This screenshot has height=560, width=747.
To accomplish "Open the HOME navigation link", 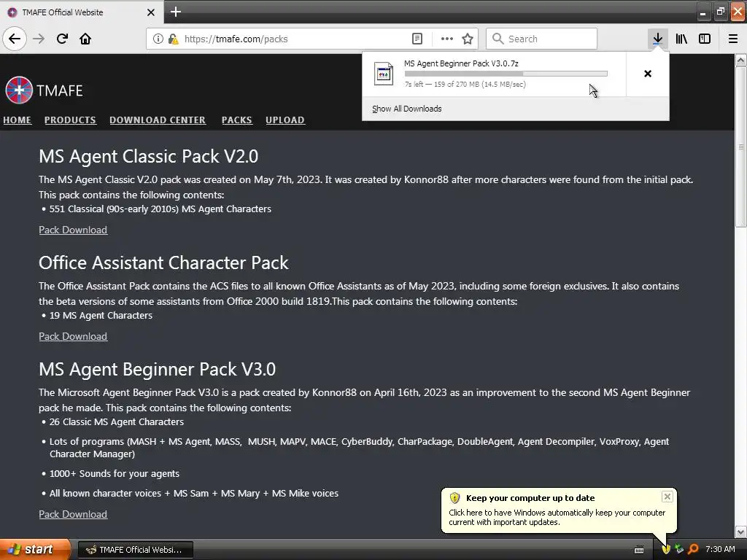I will (18, 120).
